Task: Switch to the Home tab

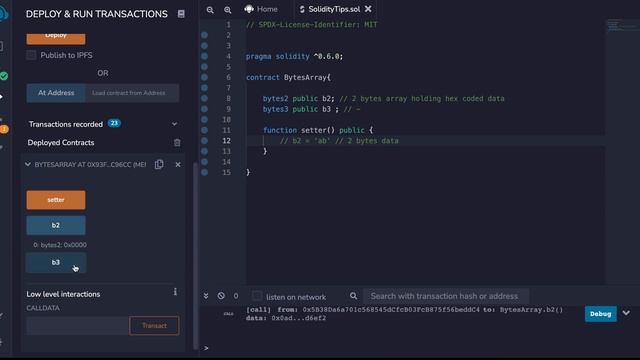Action: [261, 9]
